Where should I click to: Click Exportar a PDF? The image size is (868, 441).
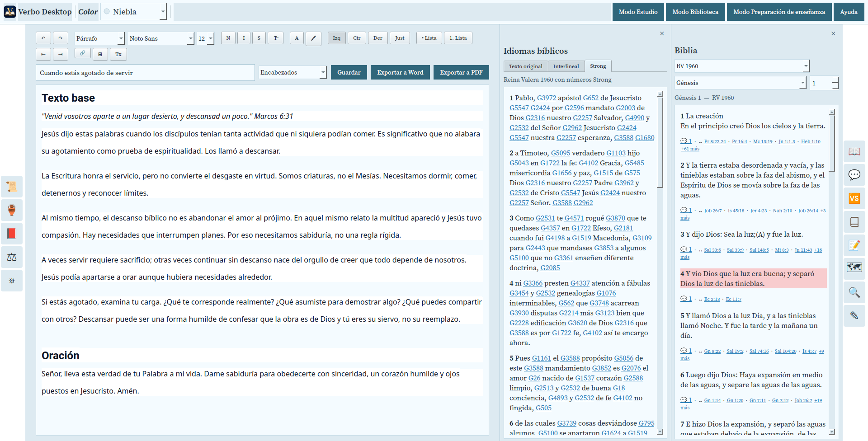point(461,72)
